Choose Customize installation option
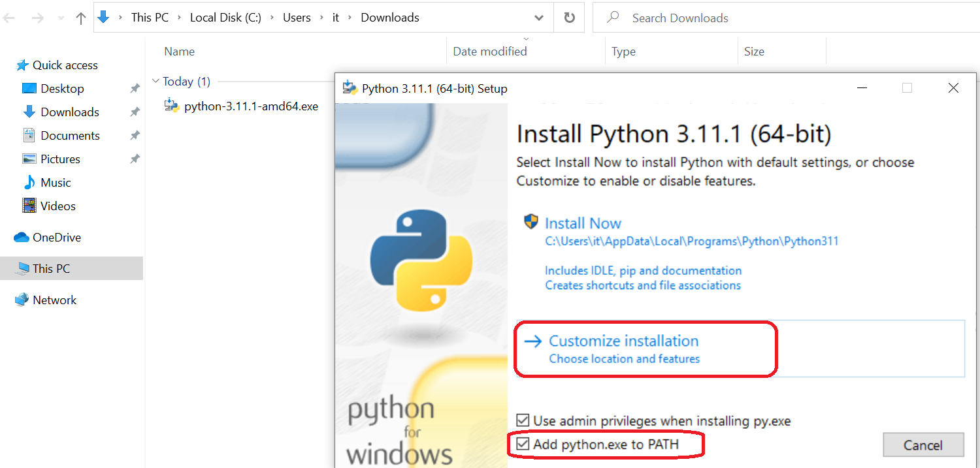The width and height of the screenshot is (980, 468). 740,349
